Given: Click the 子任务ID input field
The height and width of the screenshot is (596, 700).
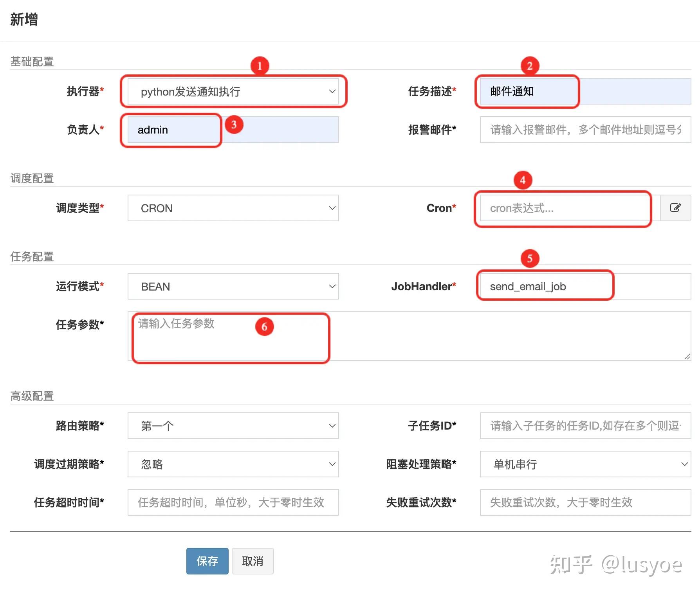Looking at the screenshot, I should (585, 426).
